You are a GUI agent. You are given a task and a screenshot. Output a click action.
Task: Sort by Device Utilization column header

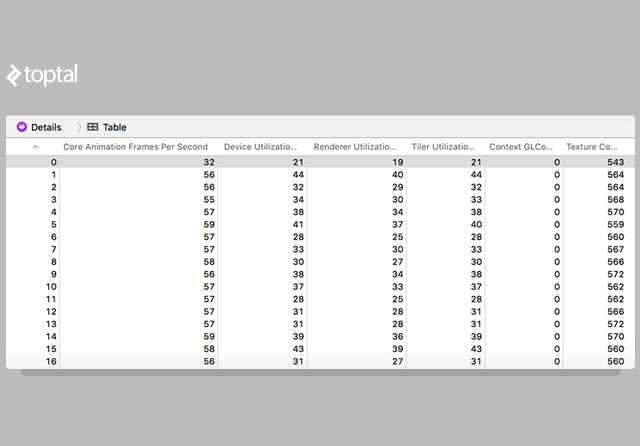[x=260, y=147]
